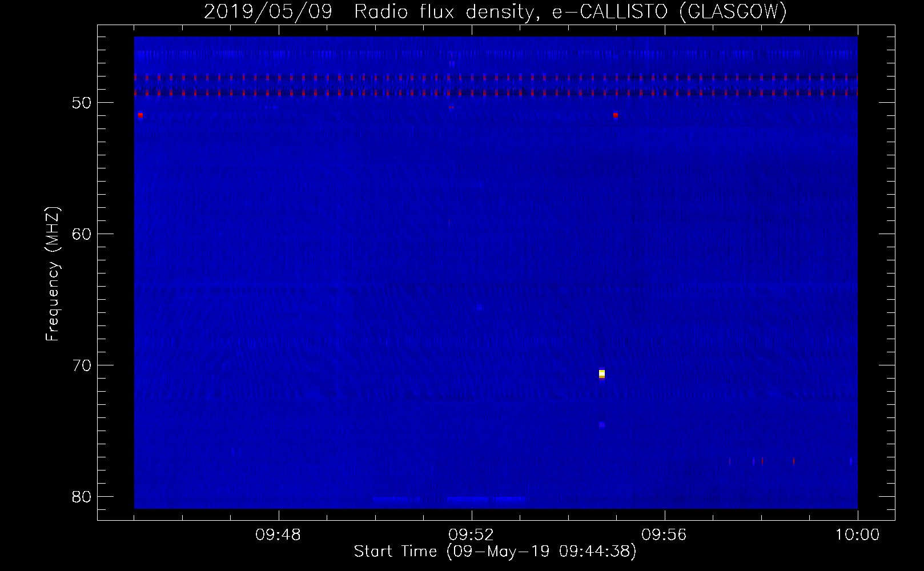Click the 80 frequency tick label

(82, 497)
